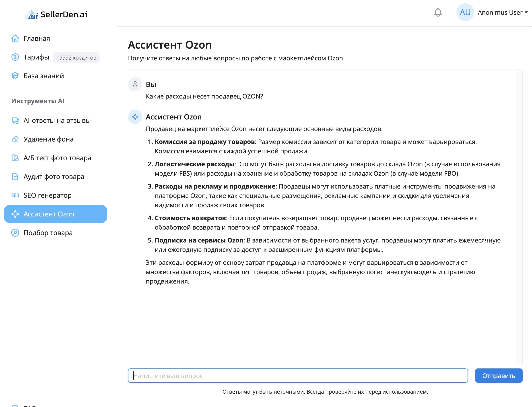
Task: Click the SEO генератор icon
Action: coord(15,195)
